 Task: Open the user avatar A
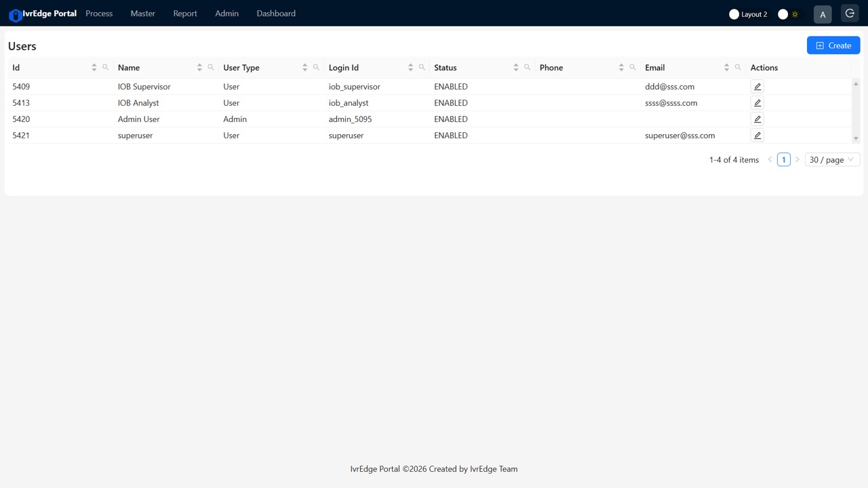tap(823, 14)
